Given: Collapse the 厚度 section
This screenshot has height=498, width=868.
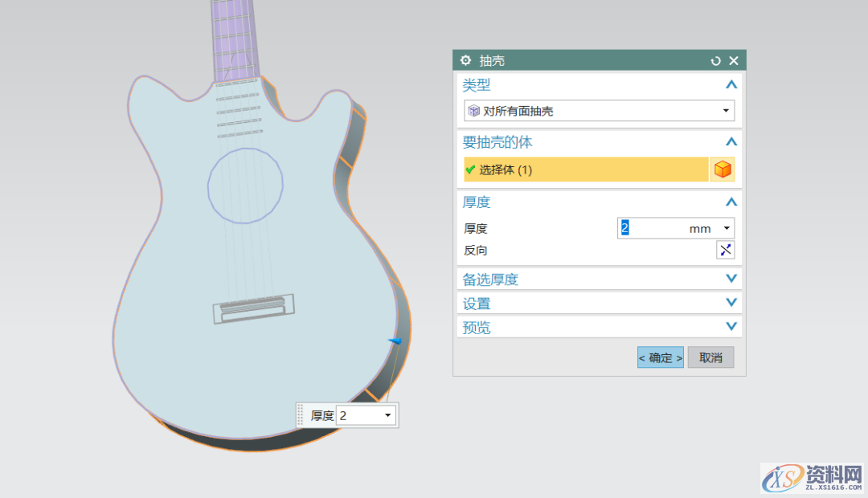Looking at the screenshot, I should point(730,202).
